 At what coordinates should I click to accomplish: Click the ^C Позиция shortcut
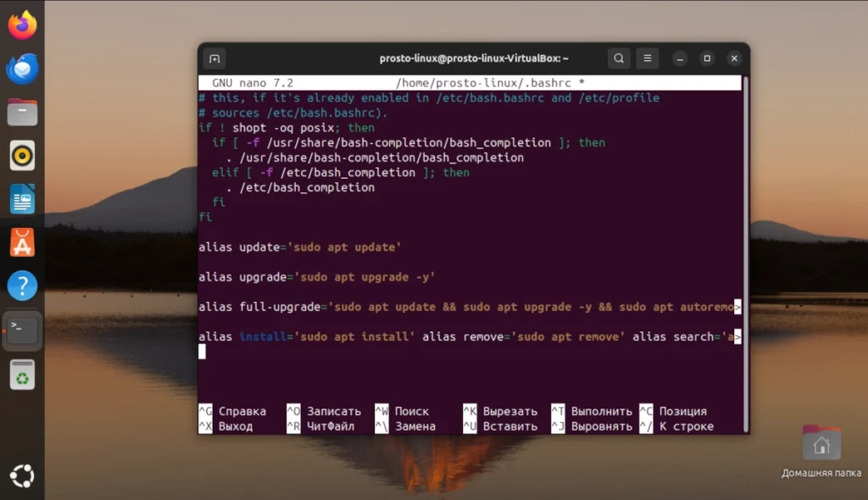pos(673,411)
